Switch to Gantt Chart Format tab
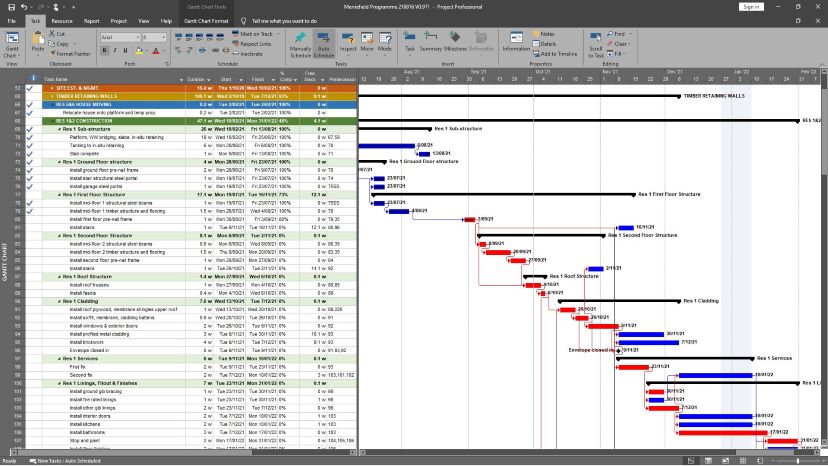The width and height of the screenshot is (828, 466). [x=207, y=20]
